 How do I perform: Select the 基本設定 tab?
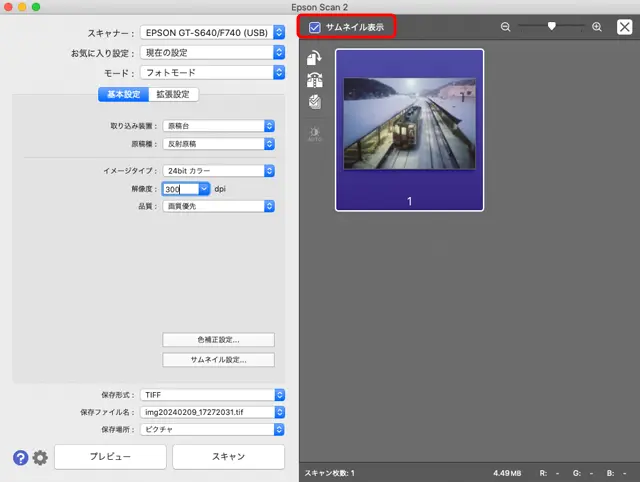(x=123, y=95)
